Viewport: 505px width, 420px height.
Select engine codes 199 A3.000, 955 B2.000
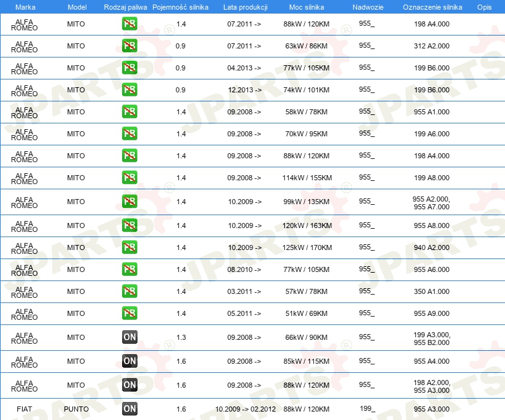pyautogui.click(x=432, y=339)
